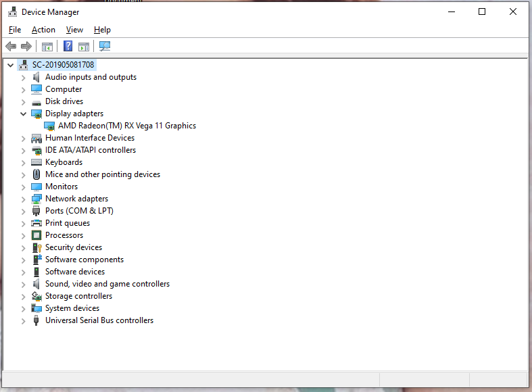Image resolution: width=532 pixels, height=392 pixels.
Task: Expand the Keyboards category
Action: click(x=23, y=163)
